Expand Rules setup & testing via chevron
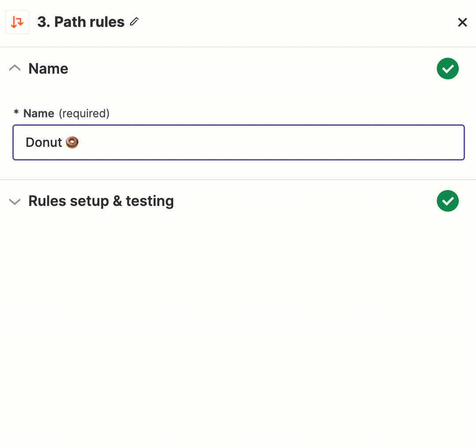 click(x=15, y=201)
